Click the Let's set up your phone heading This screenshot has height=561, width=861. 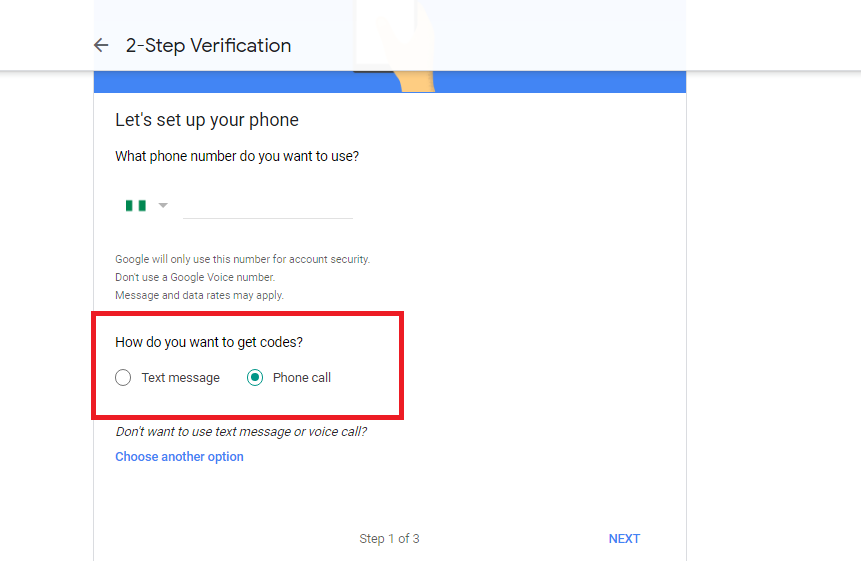pyautogui.click(x=207, y=120)
